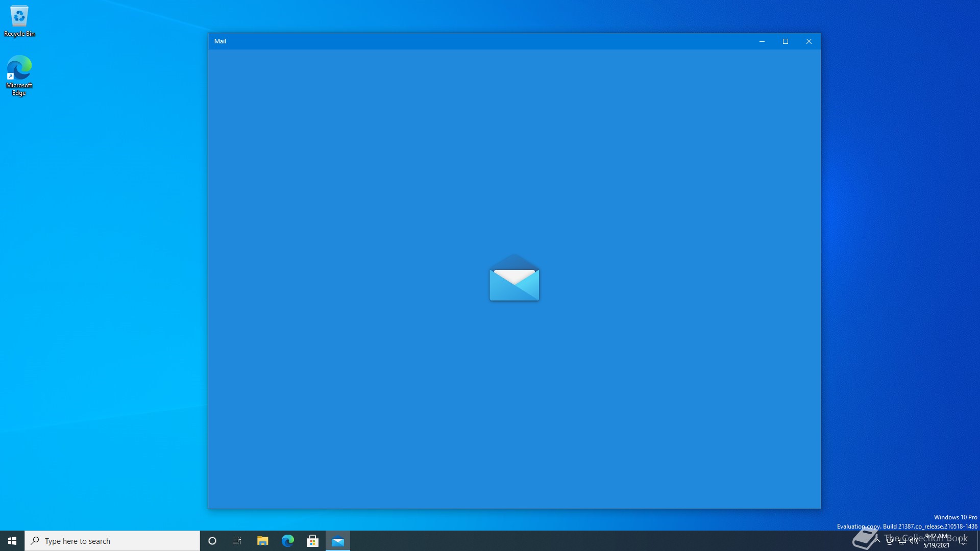Click the Meet Now tray icon
Screen dimensions: 980x551
[890, 541]
